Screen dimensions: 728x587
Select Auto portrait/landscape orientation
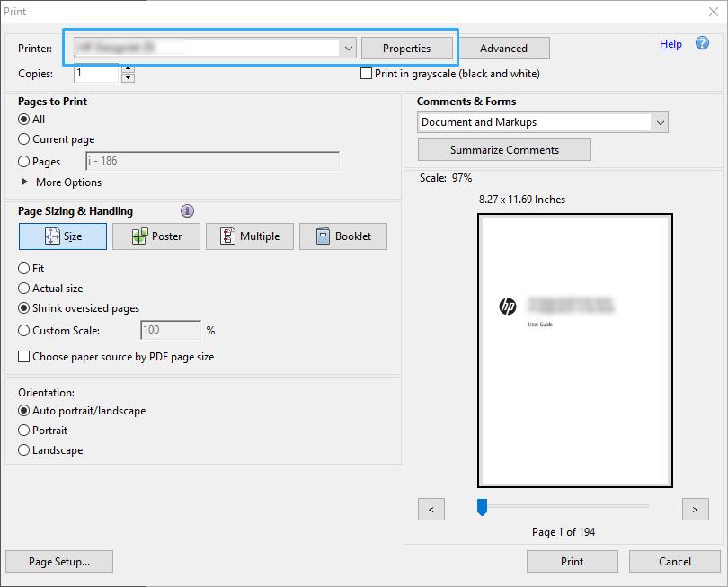point(23,411)
